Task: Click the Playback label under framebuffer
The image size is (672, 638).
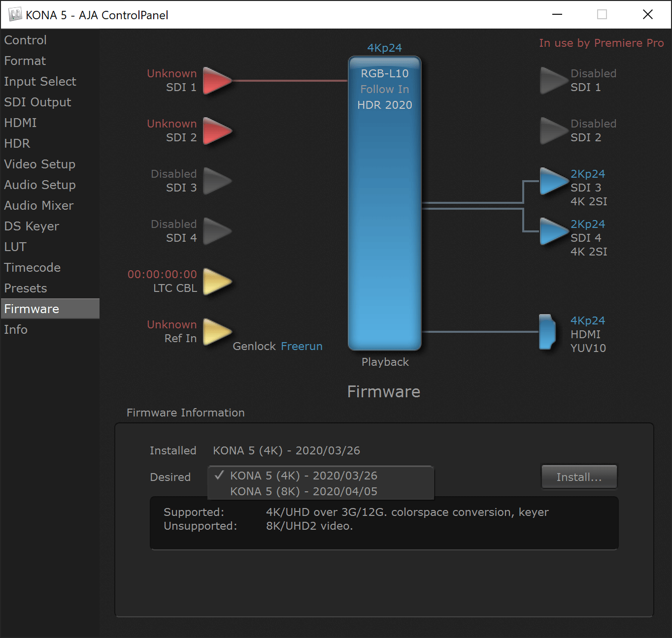Action: [385, 362]
